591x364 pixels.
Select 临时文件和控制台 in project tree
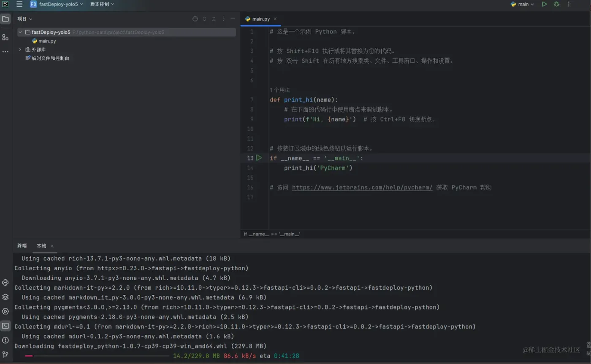pos(47,58)
